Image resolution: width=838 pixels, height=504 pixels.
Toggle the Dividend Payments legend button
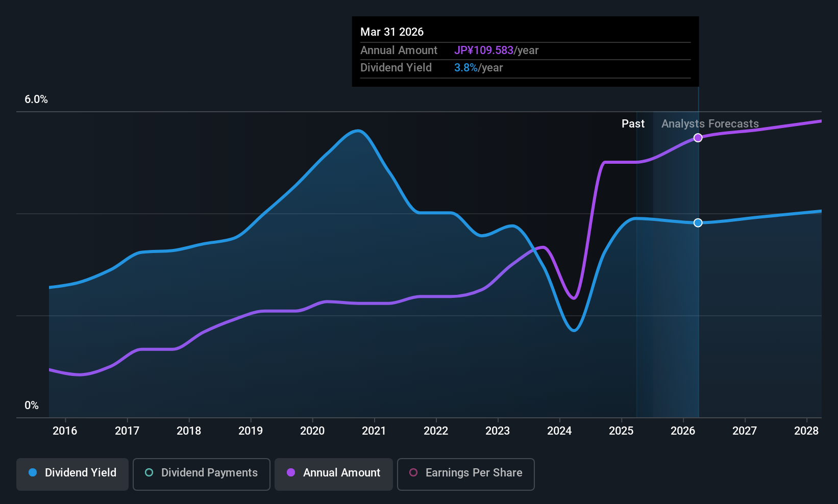(202, 474)
